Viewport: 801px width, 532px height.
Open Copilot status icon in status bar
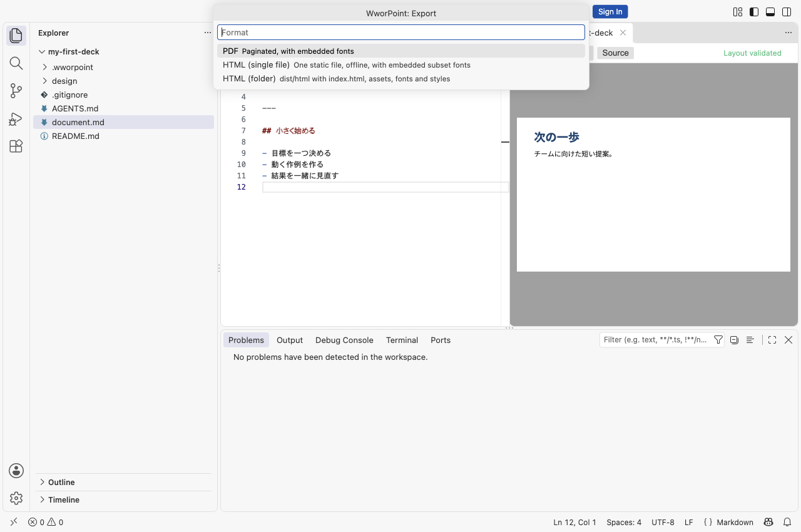point(768,522)
